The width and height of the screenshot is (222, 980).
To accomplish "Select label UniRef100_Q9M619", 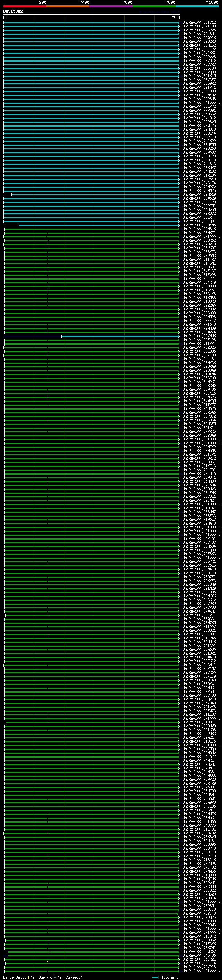I will point(199,194).
